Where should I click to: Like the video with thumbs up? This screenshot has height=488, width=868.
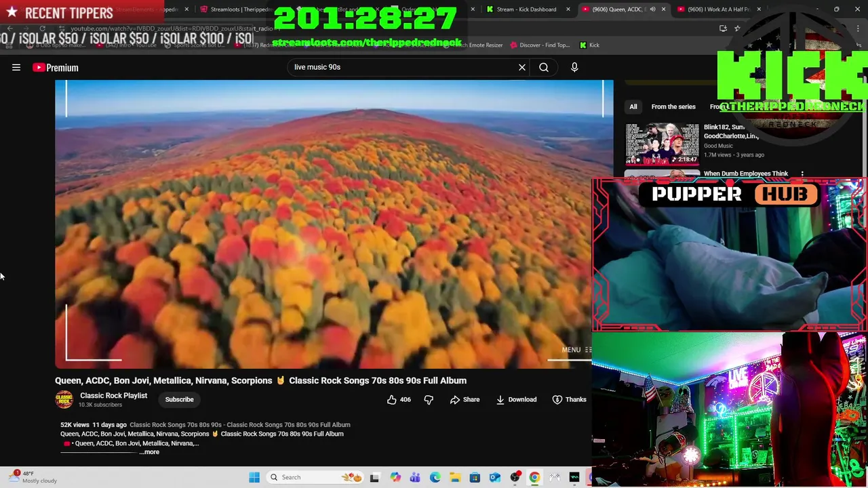(x=391, y=400)
